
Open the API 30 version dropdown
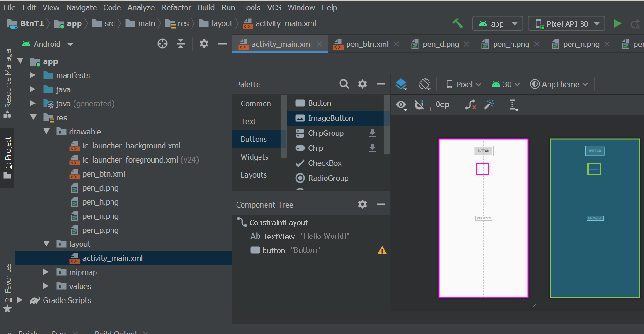506,84
